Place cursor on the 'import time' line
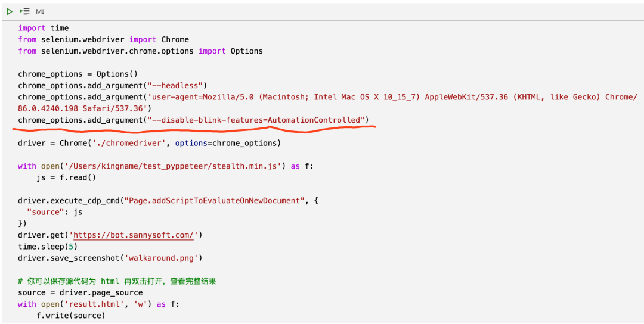The image size is (644, 324). pyautogui.click(x=43, y=29)
